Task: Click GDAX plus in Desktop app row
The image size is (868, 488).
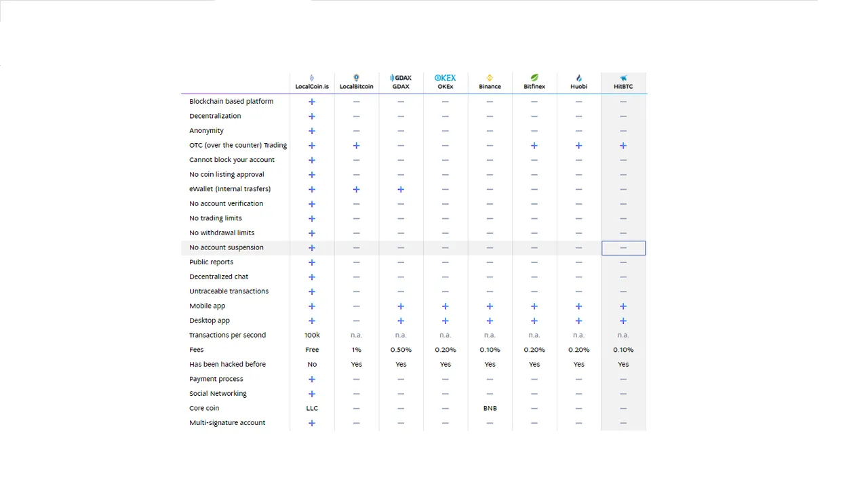Action: tap(401, 321)
